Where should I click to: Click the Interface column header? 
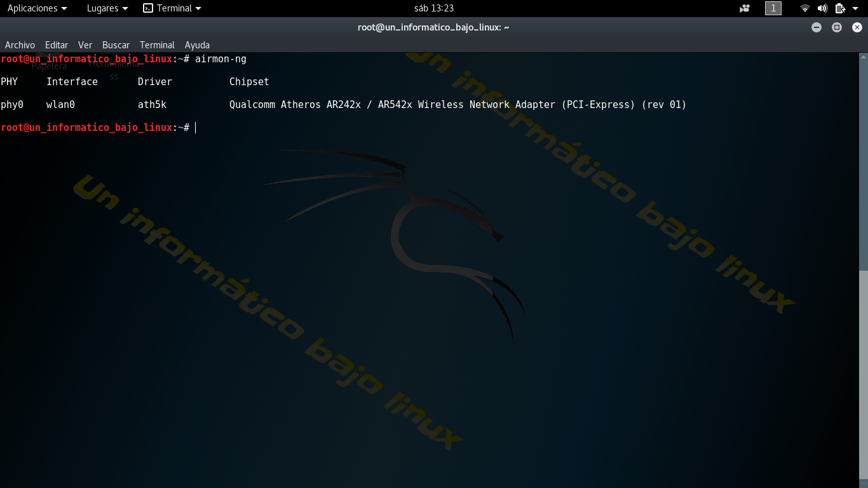(72, 82)
